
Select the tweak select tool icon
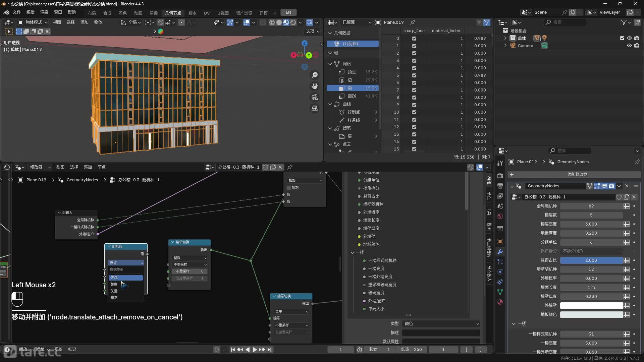coord(9,32)
